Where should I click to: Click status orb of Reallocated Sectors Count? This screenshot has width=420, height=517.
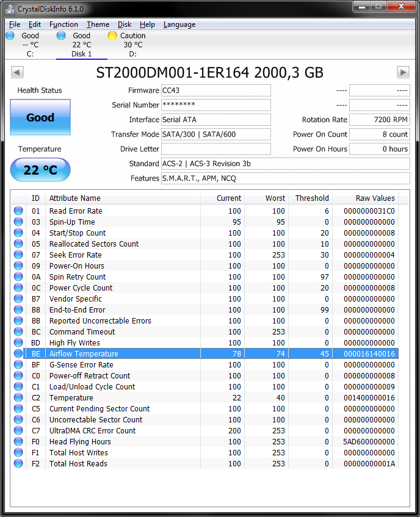18,244
